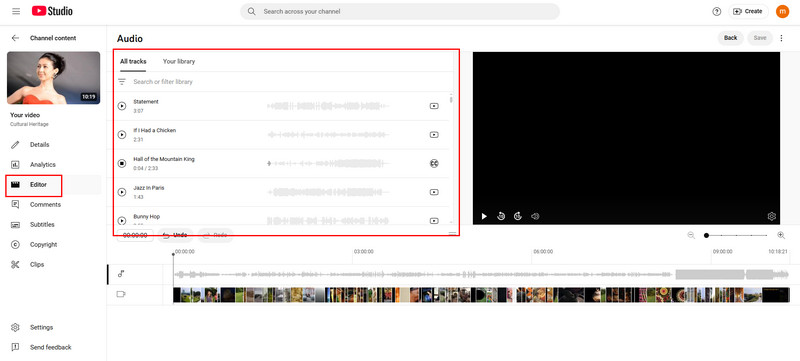Screen dimensions: 800x361
Task: Click the 06:00:00 timeline marker
Action: [543, 251]
